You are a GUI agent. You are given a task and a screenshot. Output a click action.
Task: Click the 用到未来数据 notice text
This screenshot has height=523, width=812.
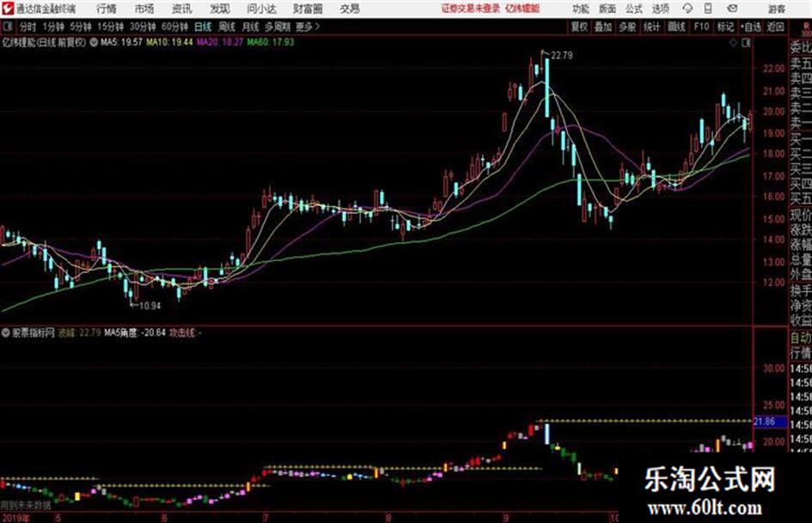pyautogui.click(x=26, y=504)
